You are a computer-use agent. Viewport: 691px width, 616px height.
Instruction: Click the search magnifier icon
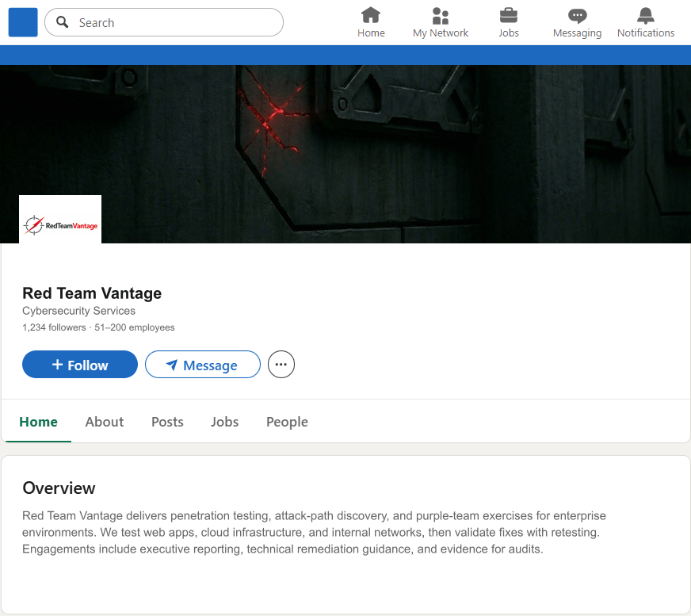tap(62, 22)
